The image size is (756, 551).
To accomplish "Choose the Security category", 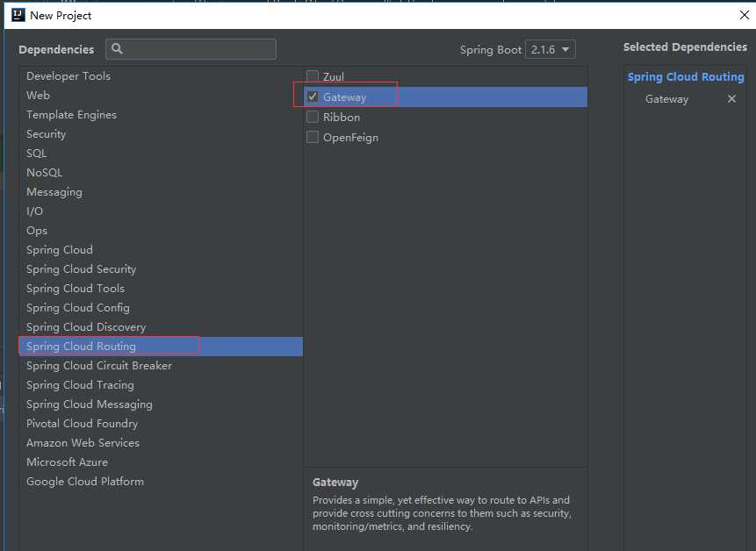I will click(161, 134).
